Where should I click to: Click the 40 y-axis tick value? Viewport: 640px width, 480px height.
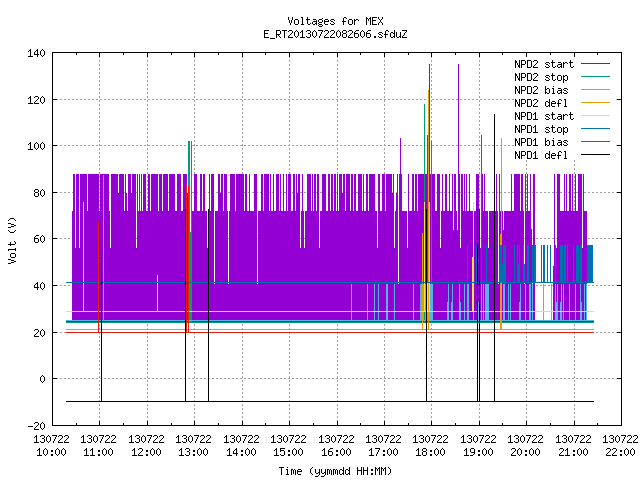(40, 286)
